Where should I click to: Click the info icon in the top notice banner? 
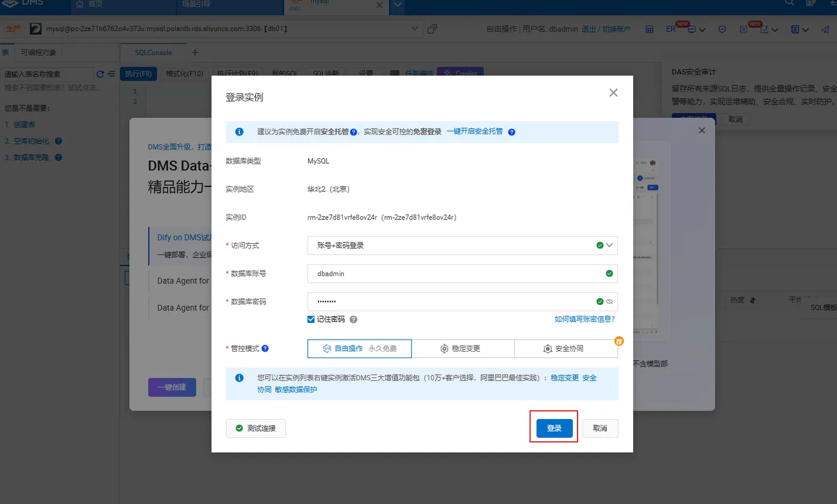(239, 132)
